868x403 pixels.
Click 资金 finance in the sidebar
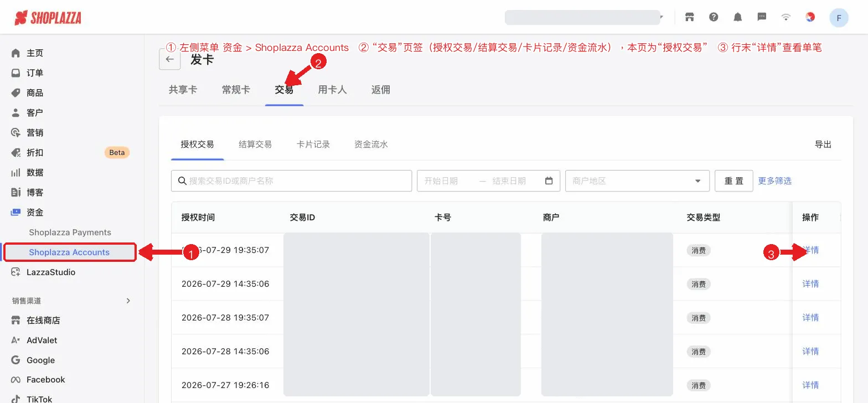(35, 213)
